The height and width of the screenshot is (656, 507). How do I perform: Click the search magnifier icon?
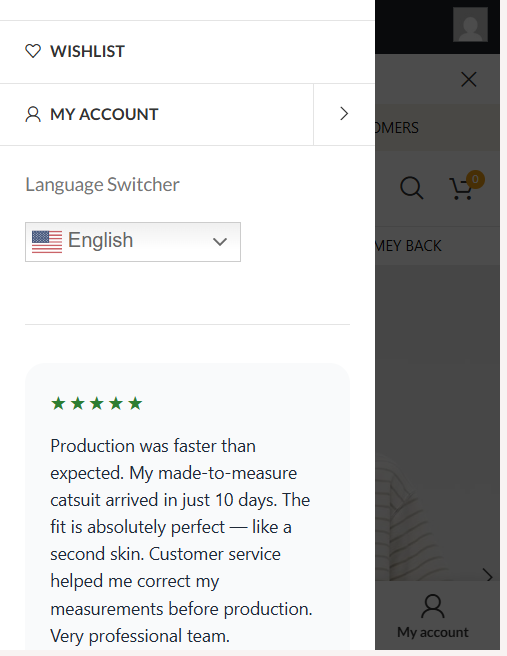pos(412,188)
